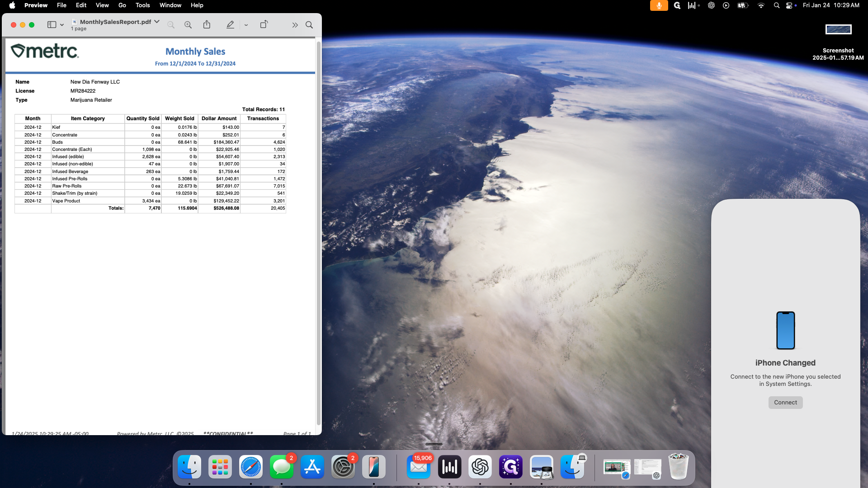Click Connect in iPhone Changed panel
Screen dimensions: 868x488
[785, 403]
